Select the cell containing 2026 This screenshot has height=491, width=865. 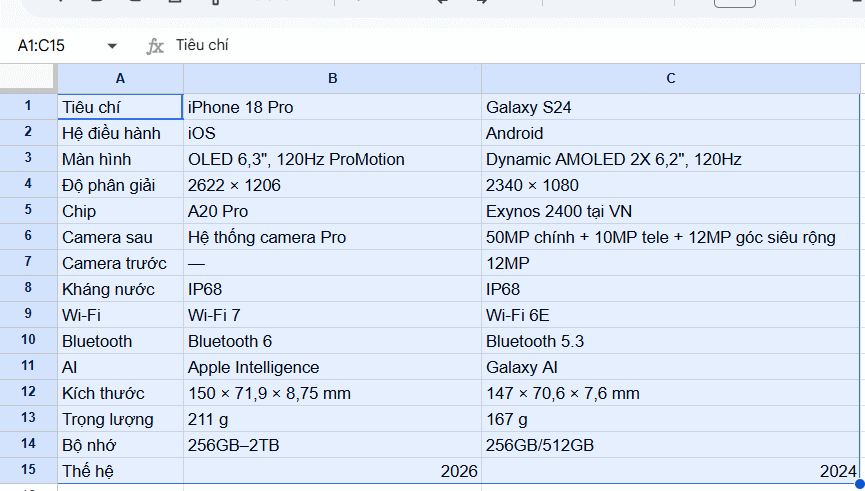[332, 471]
